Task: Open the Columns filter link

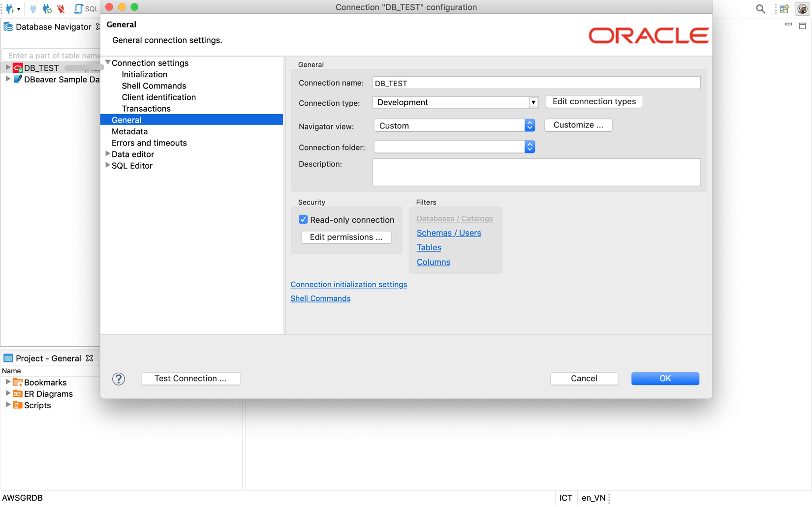Action: point(433,262)
